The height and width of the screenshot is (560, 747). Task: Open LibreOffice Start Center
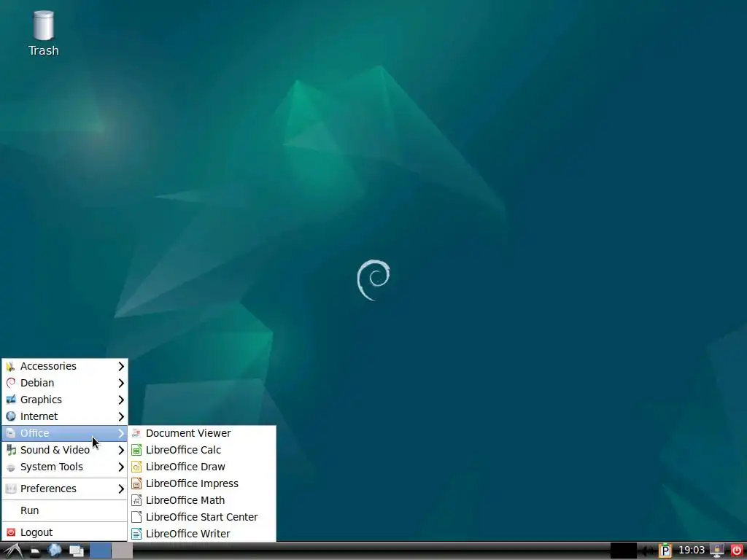pos(203,517)
